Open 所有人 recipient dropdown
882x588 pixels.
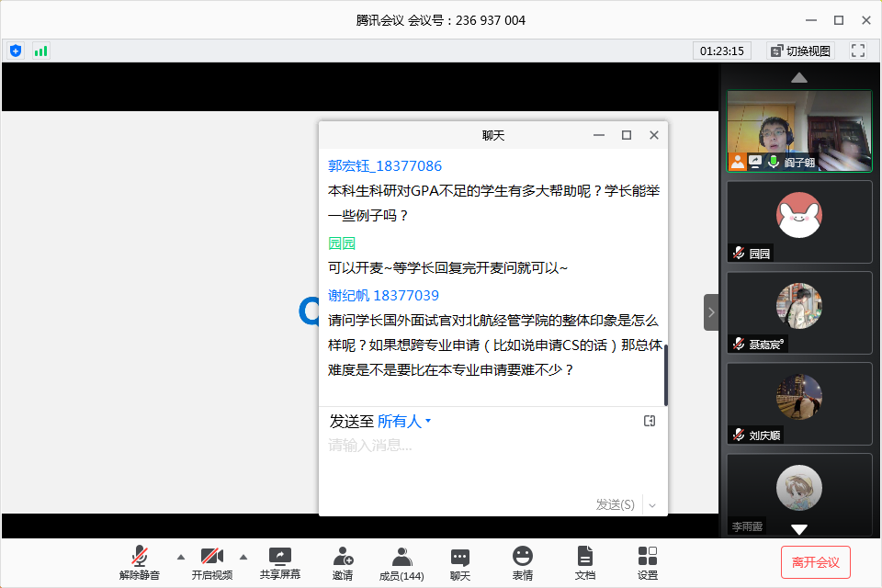[x=404, y=421]
